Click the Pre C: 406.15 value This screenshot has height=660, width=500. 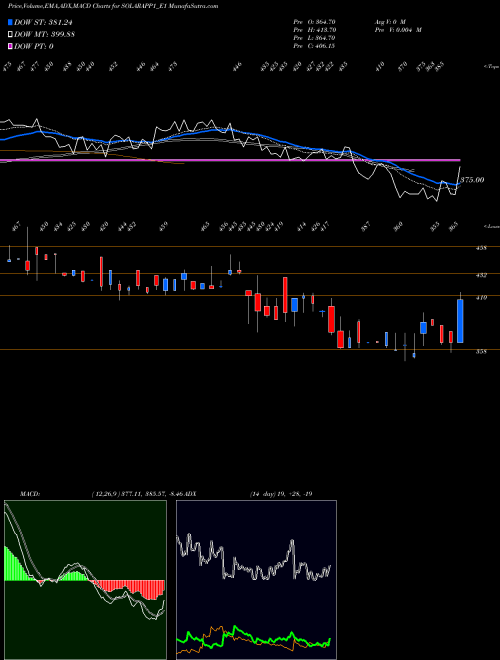click(314, 46)
